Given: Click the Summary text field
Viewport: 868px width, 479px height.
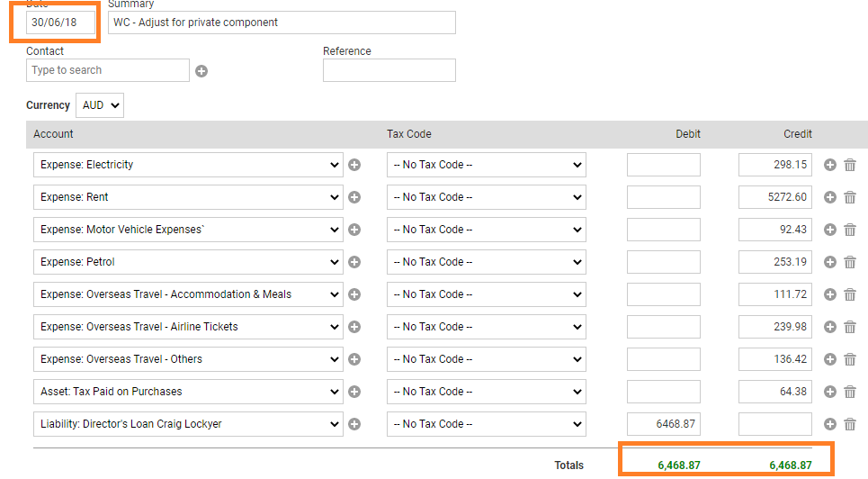Looking at the screenshot, I should click(x=282, y=23).
